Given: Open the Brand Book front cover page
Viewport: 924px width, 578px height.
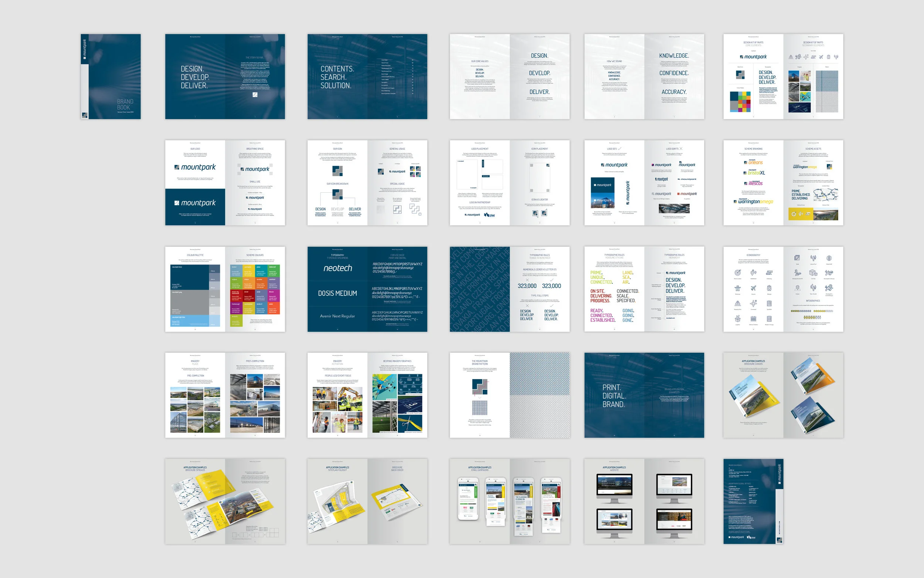Looking at the screenshot, I should coord(111,77).
